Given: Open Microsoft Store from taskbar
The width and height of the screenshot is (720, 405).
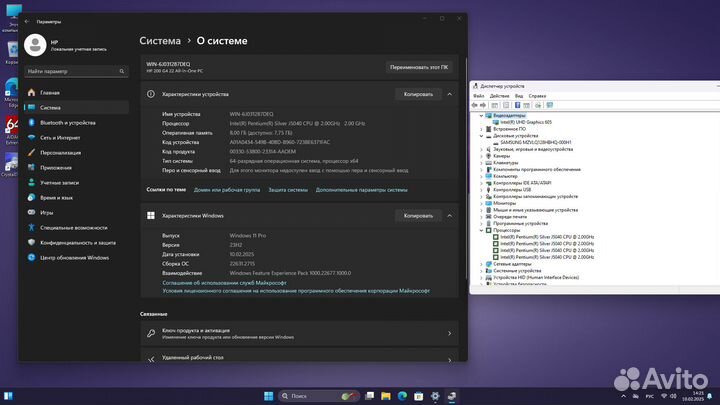Looking at the screenshot, I should (418, 396).
